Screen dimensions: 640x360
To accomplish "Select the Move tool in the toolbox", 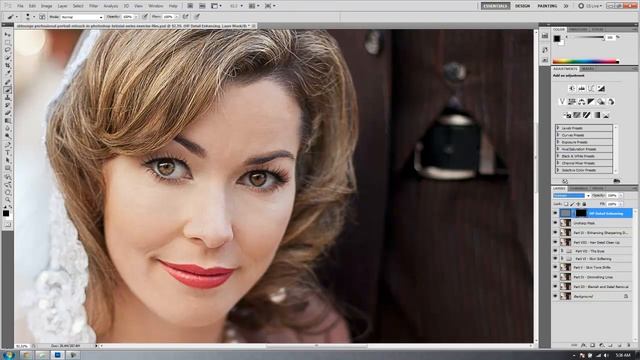I will coord(7,34).
